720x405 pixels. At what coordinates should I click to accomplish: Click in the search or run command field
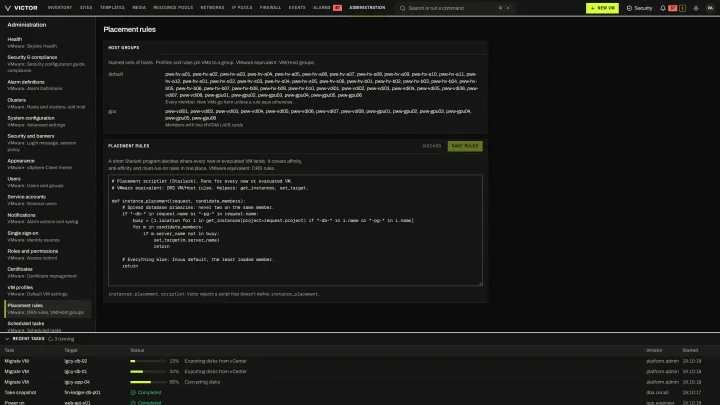(x=455, y=8)
